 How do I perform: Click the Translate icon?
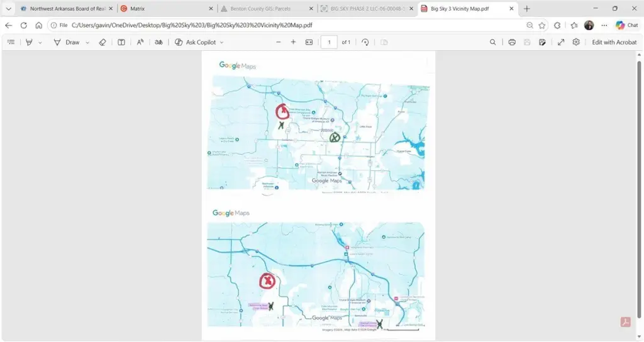point(158,42)
